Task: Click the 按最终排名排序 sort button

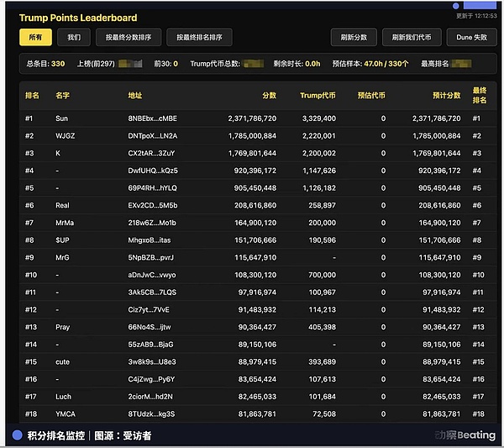Action: tap(199, 37)
